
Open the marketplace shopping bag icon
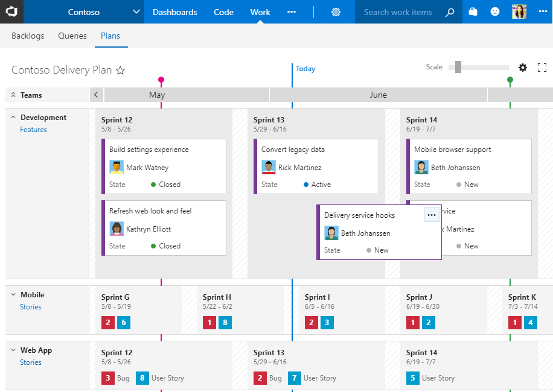473,12
